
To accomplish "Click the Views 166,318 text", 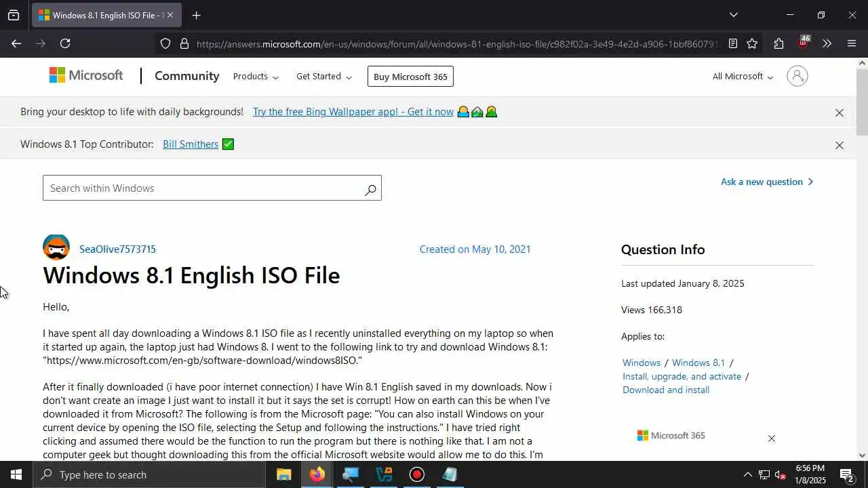I will 652,310.
